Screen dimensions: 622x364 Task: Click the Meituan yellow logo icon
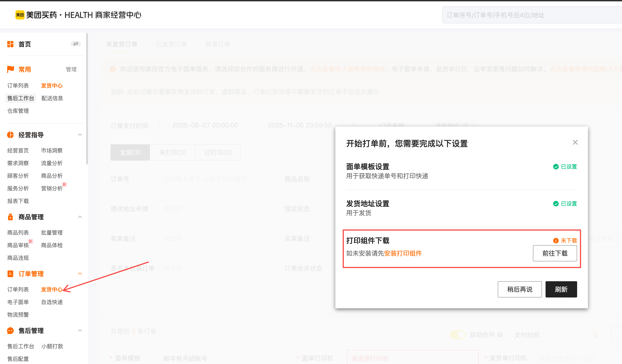[x=20, y=15]
